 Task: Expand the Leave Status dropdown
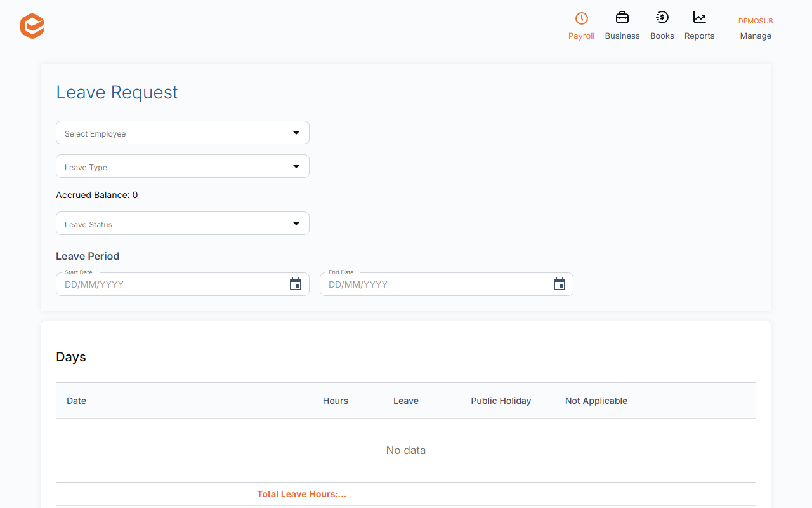point(183,224)
